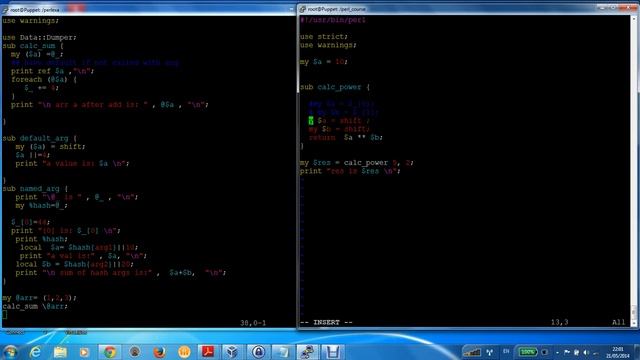This screenshot has width=640, height=360.
Task: Launch Internet Explorer from the taskbar
Action: [36, 352]
